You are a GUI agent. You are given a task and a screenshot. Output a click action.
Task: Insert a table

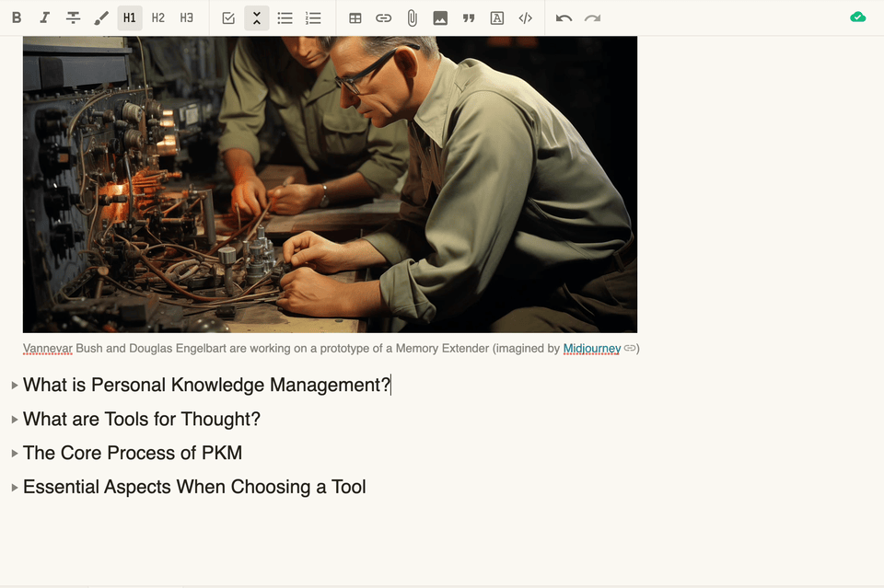point(355,18)
